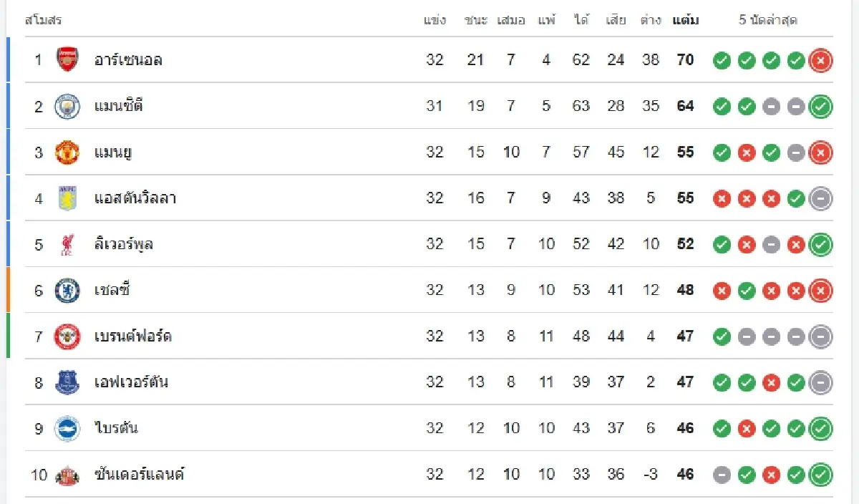Click Man City's latest match win icon
Viewport: 859px width, 504px height.
pos(820,107)
